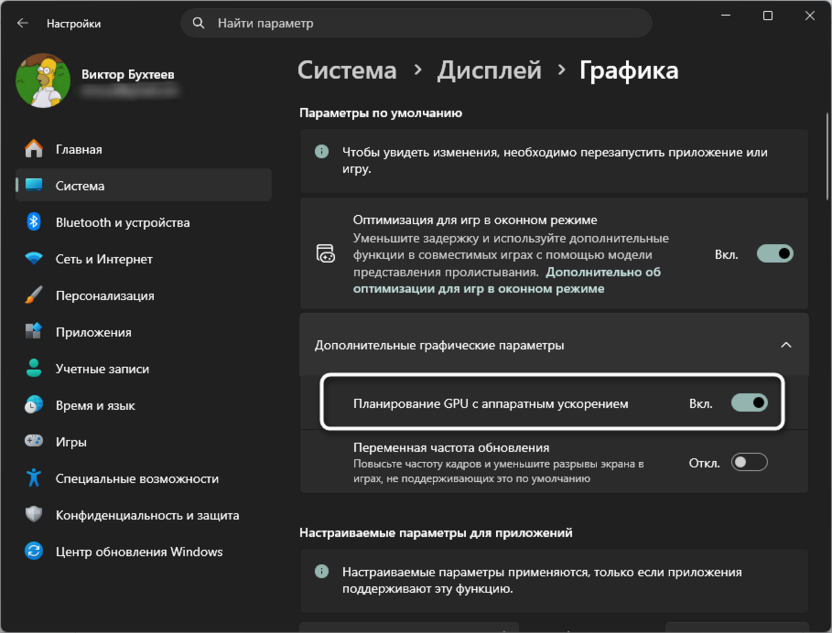Click the Time and language globe icon

point(33,404)
